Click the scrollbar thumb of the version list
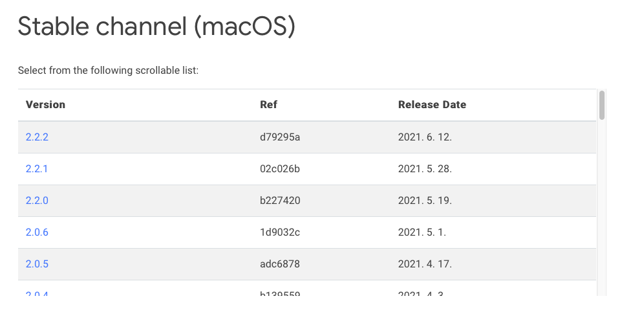This screenshot has width=644, height=316. click(602, 105)
